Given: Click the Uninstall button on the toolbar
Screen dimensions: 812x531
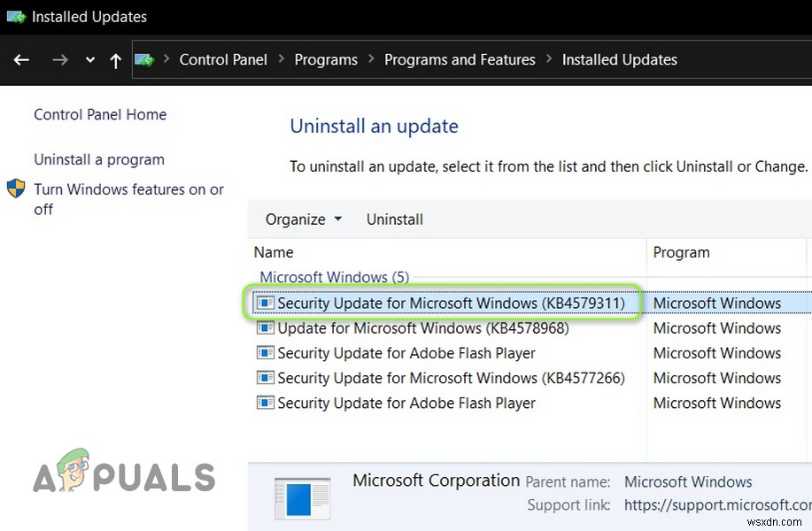Looking at the screenshot, I should click(394, 219).
